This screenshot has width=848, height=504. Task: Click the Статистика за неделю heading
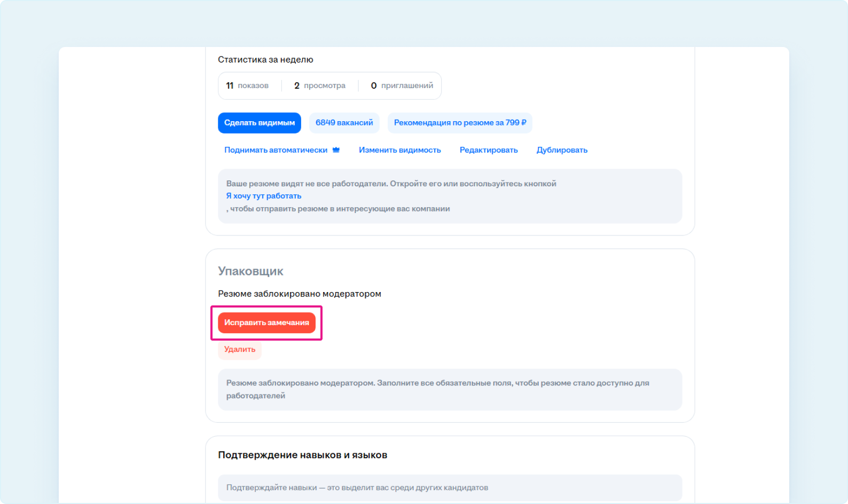265,60
